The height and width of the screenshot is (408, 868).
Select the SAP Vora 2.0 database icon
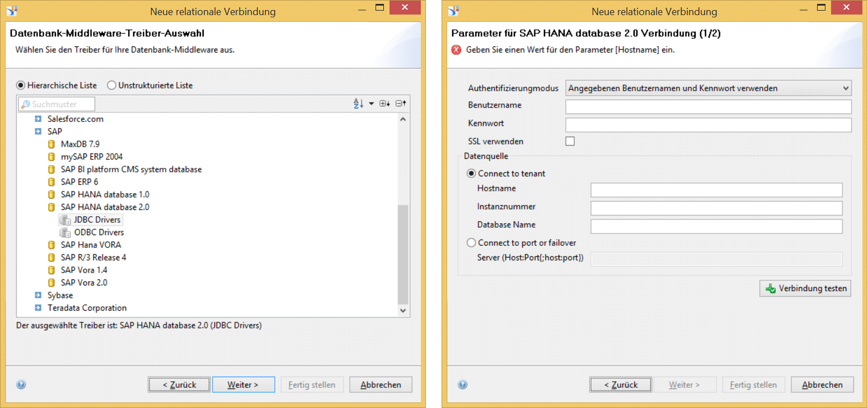point(51,283)
